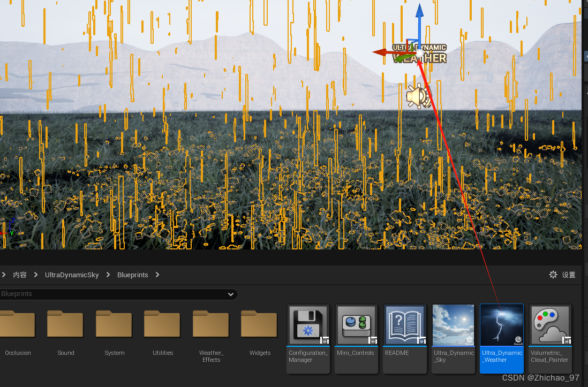
Task: Select the audio speaker actor icon in viewport
Action: tap(418, 96)
